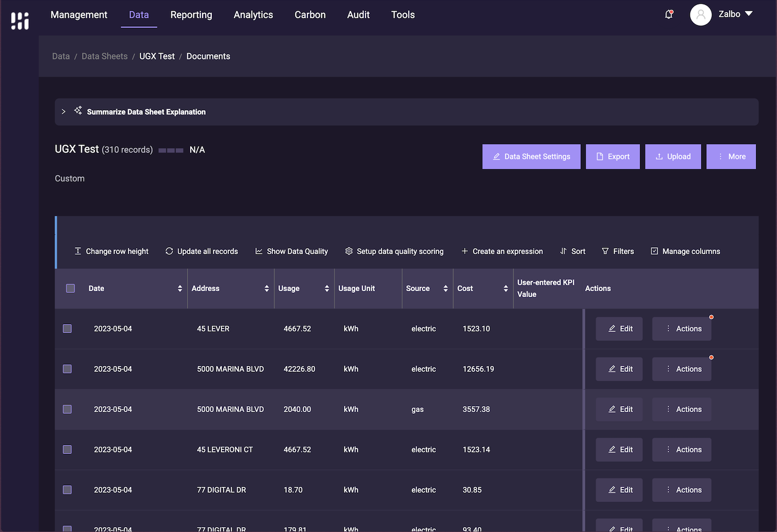This screenshot has width=777, height=532.
Task: Click the user avatar icon
Action: (701, 15)
